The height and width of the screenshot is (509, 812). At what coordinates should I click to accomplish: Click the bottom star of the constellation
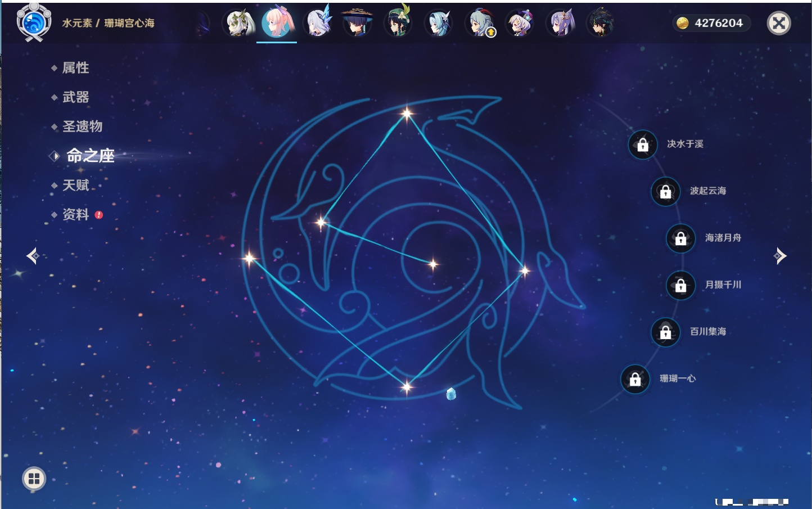tap(407, 386)
